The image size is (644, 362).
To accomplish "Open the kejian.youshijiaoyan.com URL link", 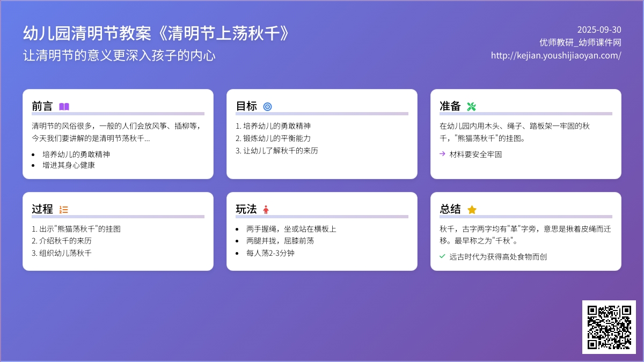I will pos(556,55).
